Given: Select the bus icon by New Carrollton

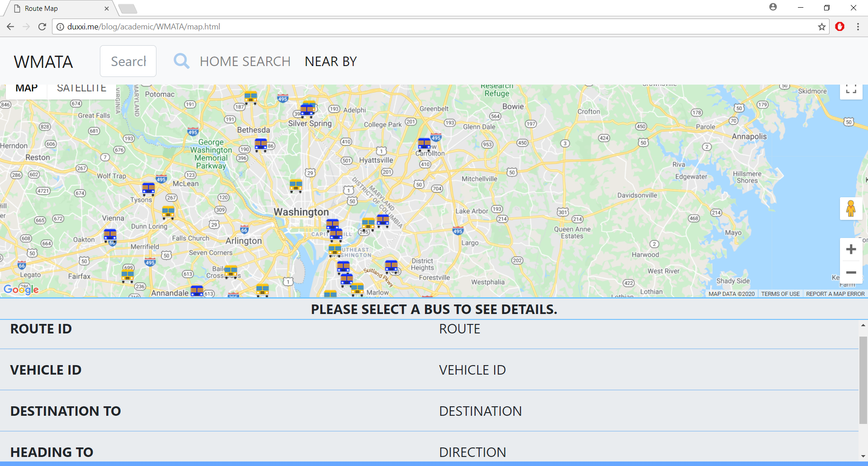Looking at the screenshot, I should click(424, 144).
